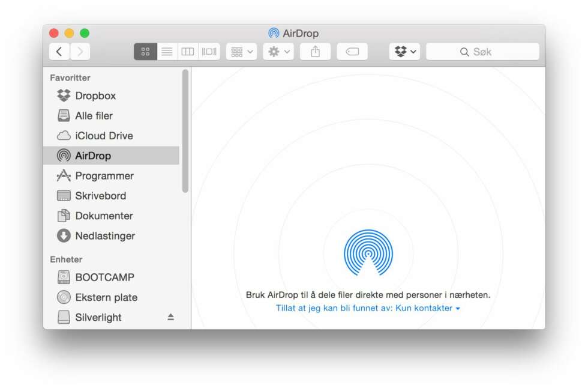Open the 'Tillat at jeg kan bli funnet av' dropdown
The width and height of the screenshot is (588, 391).
click(368, 308)
